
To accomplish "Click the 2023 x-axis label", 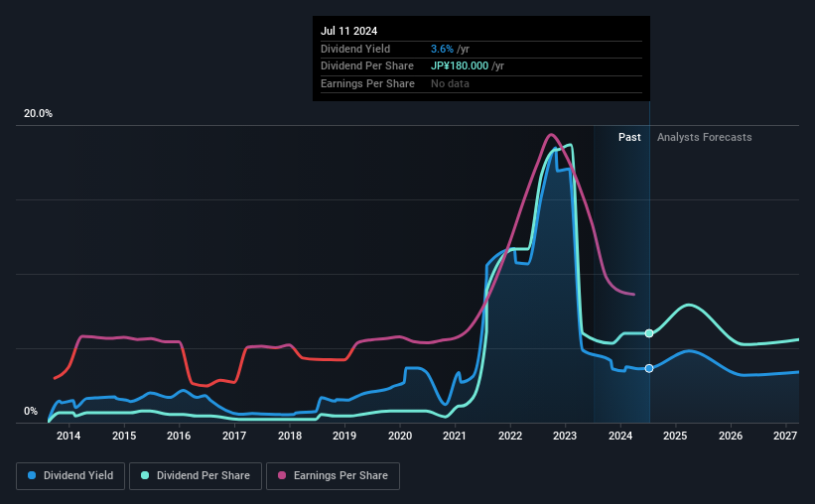I will click(x=565, y=436).
